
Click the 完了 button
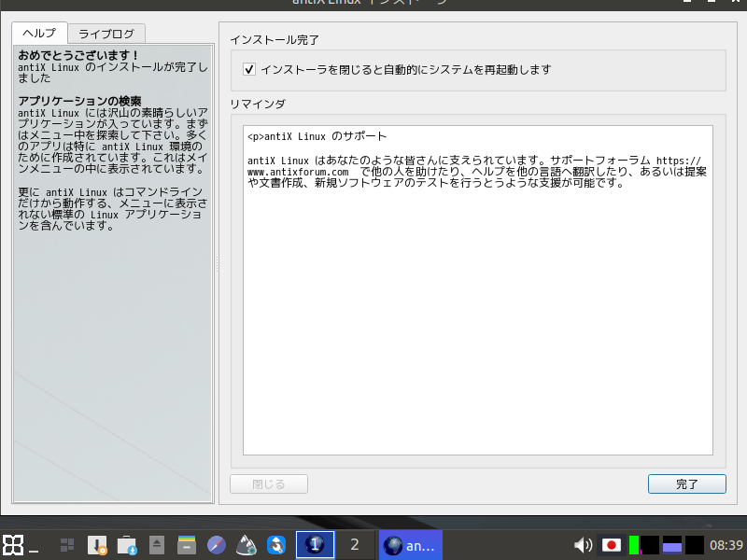click(687, 484)
